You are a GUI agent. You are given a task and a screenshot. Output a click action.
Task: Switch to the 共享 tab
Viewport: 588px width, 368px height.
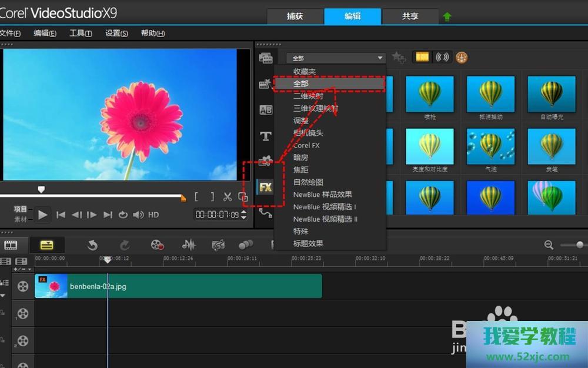point(410,16)
